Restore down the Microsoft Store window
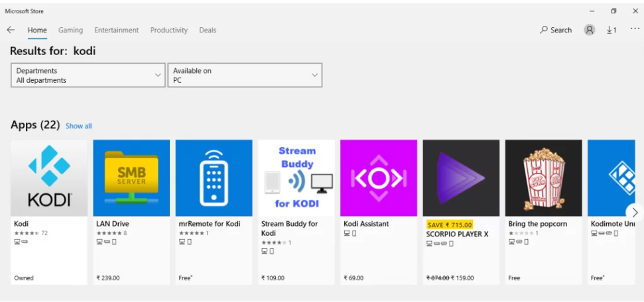The width and height of the screenshot is (644, 302). pos(613,11)
